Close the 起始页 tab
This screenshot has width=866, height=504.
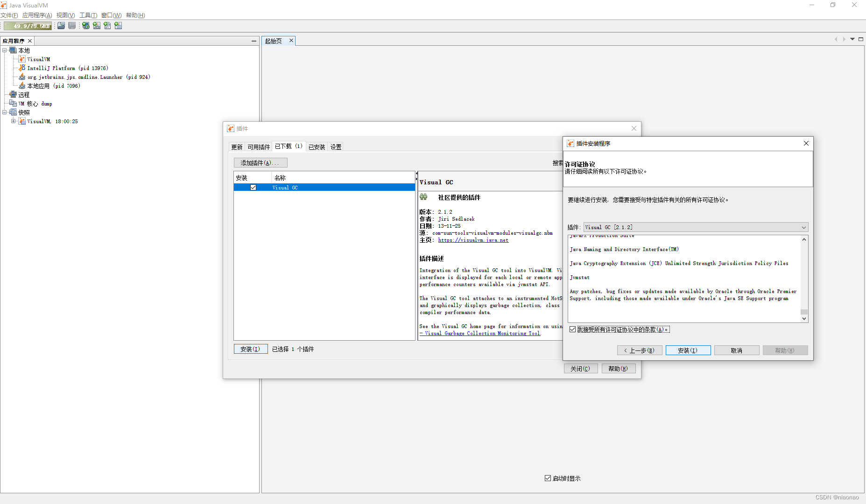pos(291,41)
